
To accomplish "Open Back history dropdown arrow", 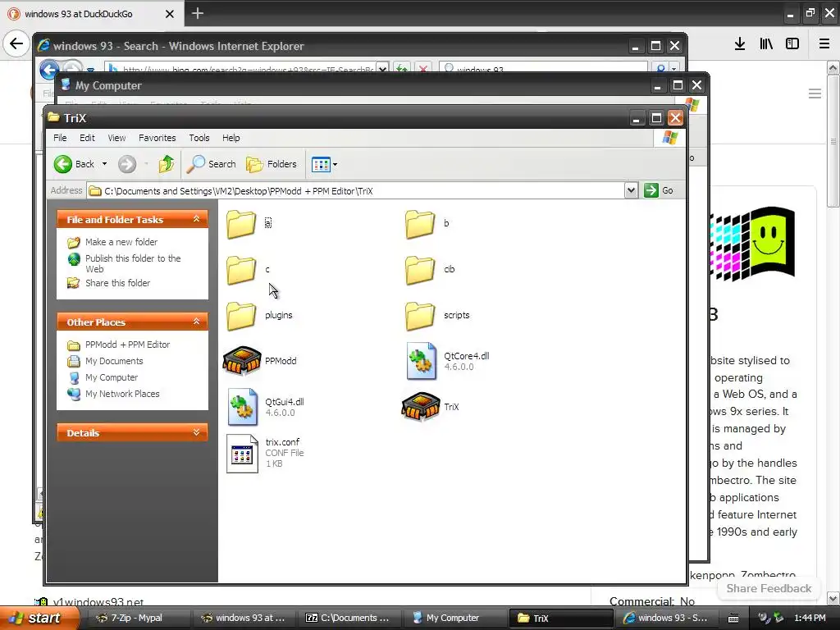I will (x=104, y=164).
